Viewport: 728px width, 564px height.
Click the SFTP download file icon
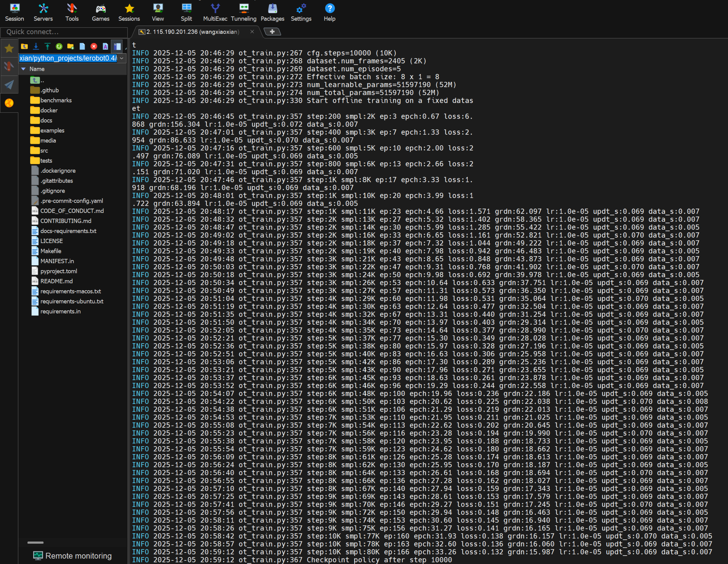pyautogui.click(x=36, y=46)
